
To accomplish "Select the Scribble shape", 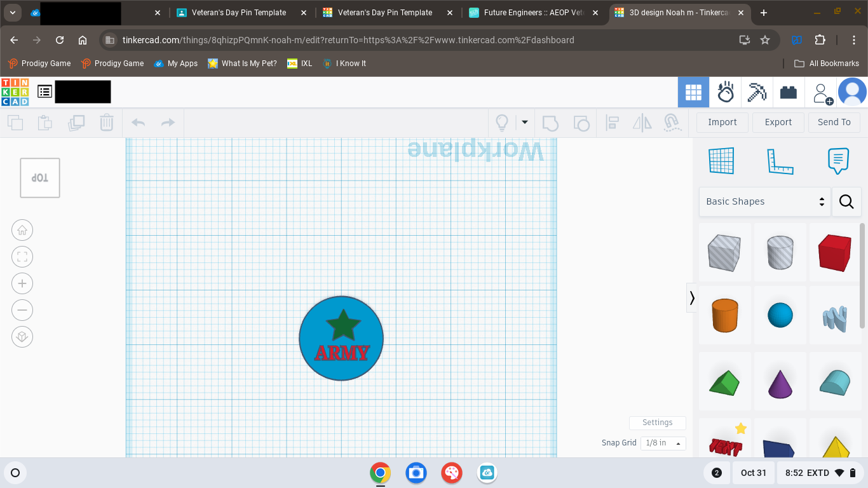I will tap(835, 316).
